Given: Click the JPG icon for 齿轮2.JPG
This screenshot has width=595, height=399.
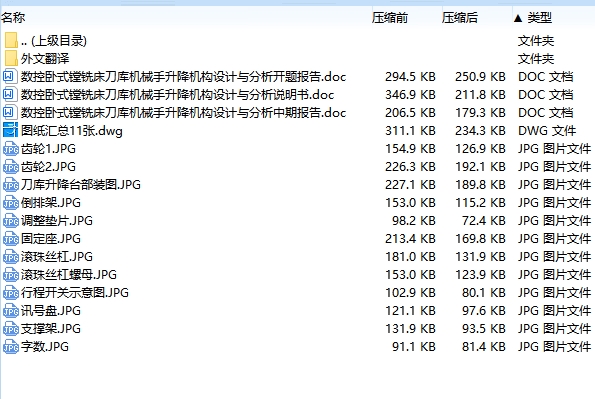Looking at the screenshot, I should pos(11,167).
